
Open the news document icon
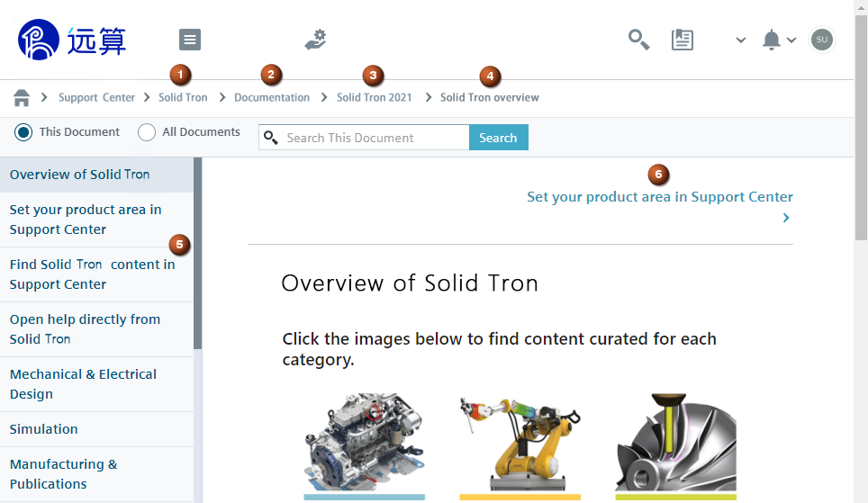683,40
